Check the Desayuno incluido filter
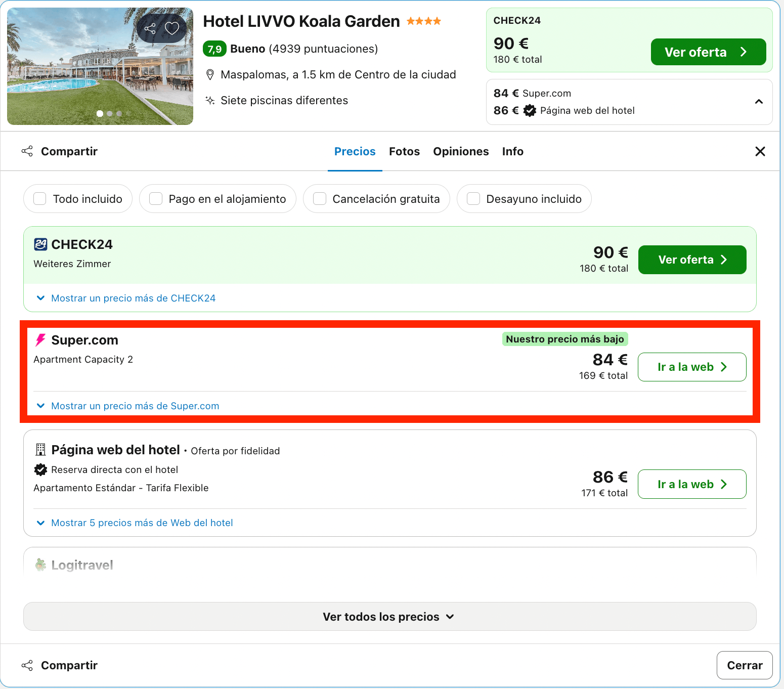 (473, 199)
